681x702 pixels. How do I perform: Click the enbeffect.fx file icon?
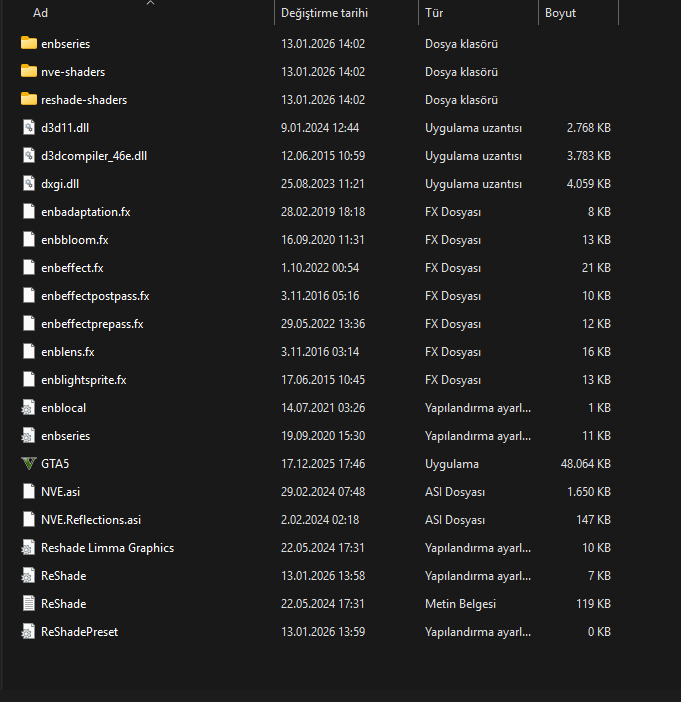click(x=29, y=268)
